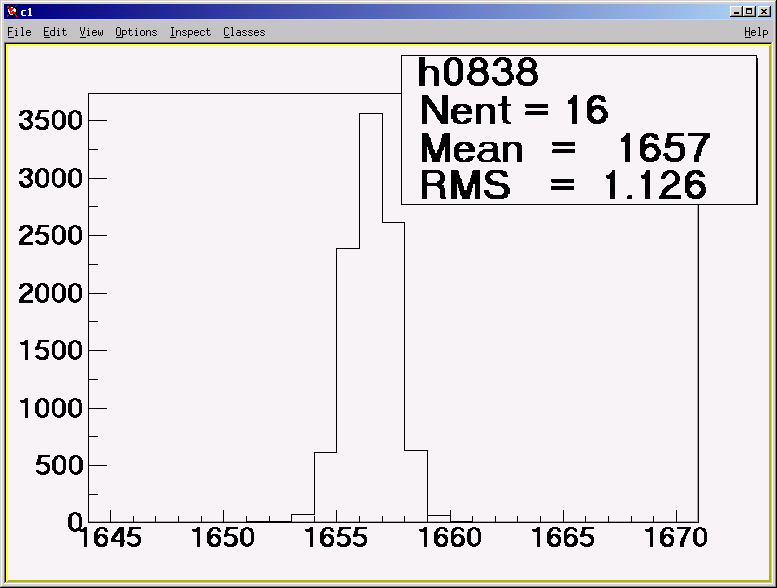Click the x-axis label 1665
Screen dimensions: 777x588
563,537
